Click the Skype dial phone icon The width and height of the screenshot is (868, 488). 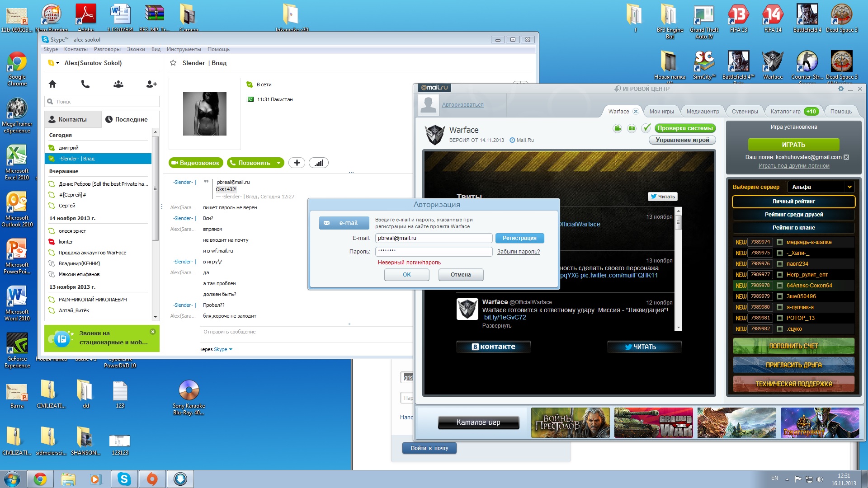pos(85,84)
